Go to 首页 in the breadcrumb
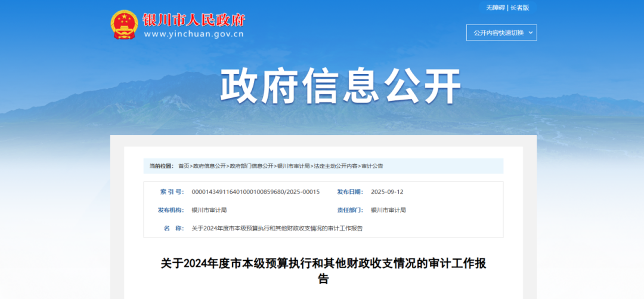Image resolution: width=644 pixels, height=299 pixels. [184, 166]
